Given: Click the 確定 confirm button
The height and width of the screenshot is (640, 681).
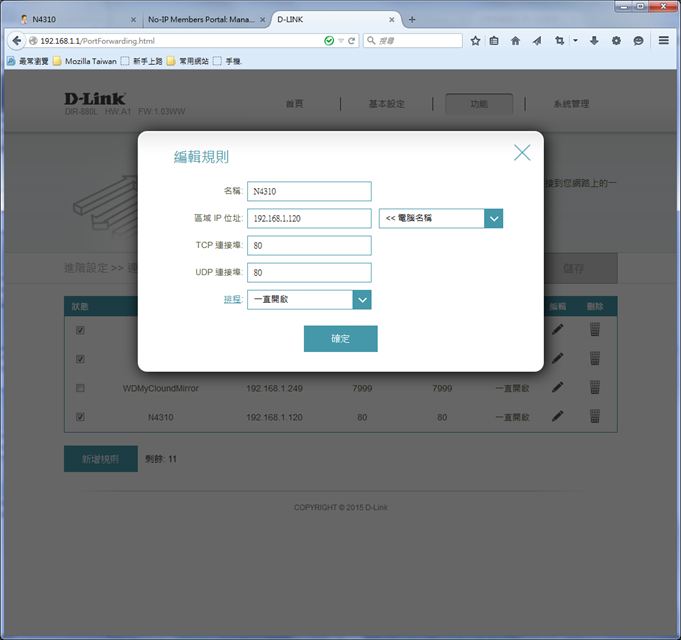Looking at the screenshot, I should tap(340, 339).
